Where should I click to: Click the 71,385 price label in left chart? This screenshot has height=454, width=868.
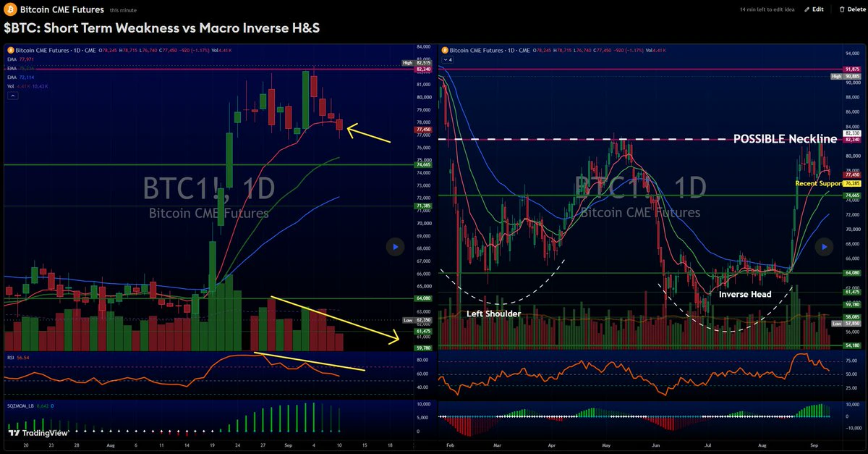423,206
